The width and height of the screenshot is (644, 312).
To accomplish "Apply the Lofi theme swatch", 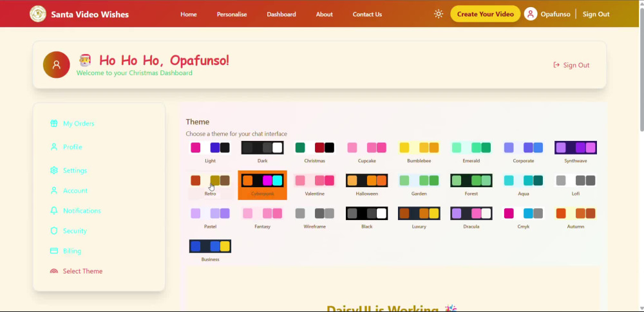I will point(575,181).
